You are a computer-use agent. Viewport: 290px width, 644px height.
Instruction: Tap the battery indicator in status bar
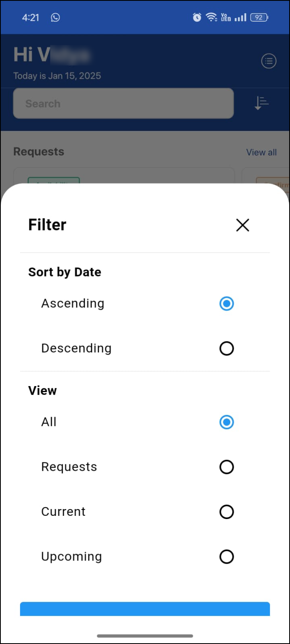[x=259, y=17]
